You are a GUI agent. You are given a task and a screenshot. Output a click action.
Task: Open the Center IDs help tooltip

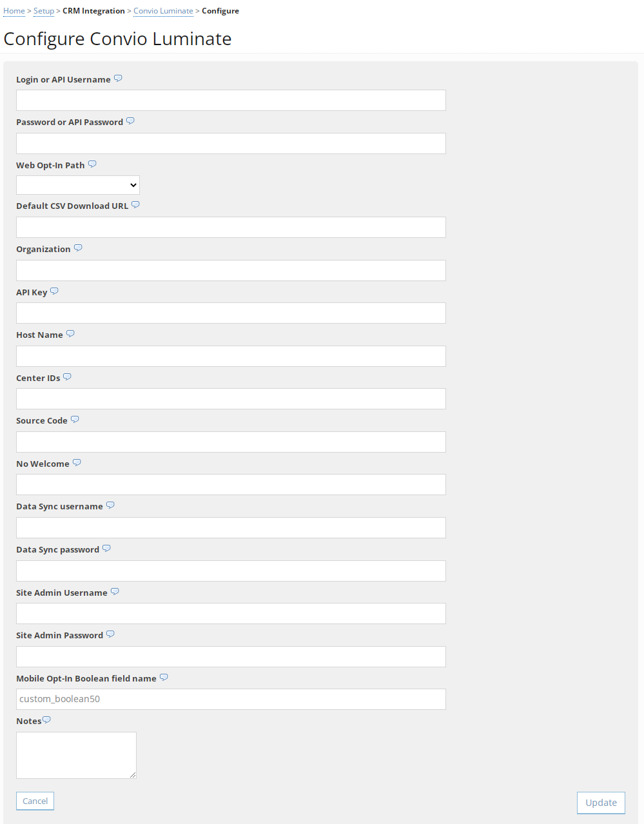click(68, 376)
